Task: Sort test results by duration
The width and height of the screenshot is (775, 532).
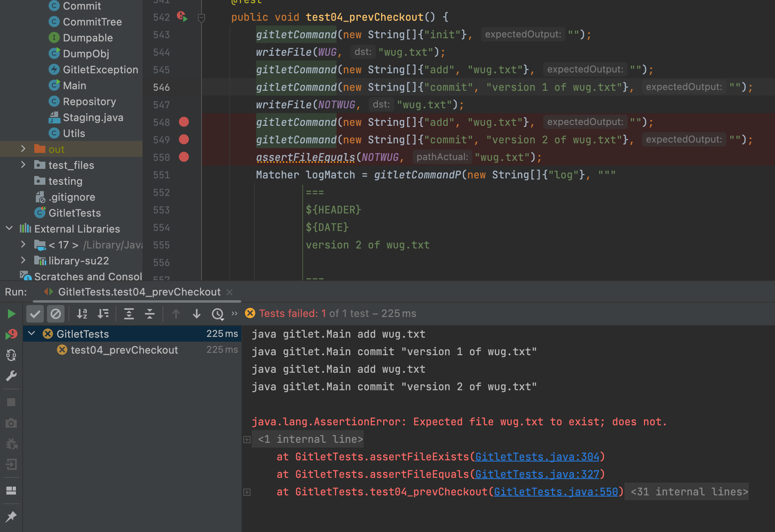Action: pyautogui.click(x=103, y=314)
